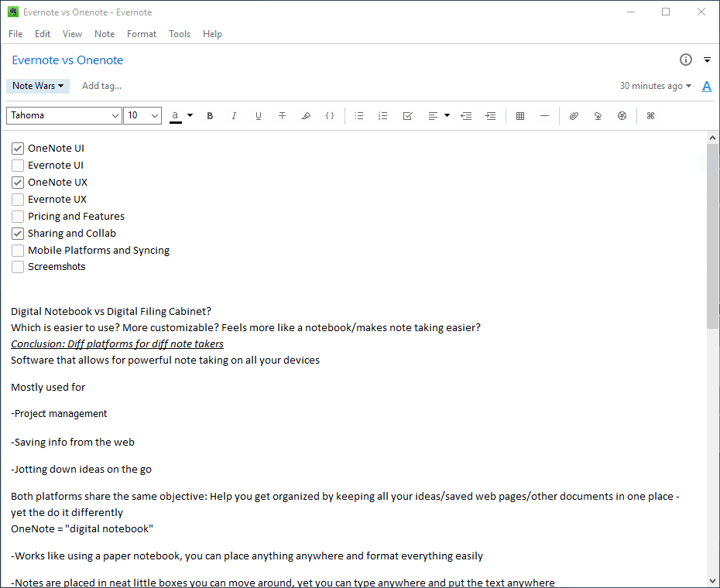
Task: Uncheck the OneNote UI checkbox
Action: point(18,149)
